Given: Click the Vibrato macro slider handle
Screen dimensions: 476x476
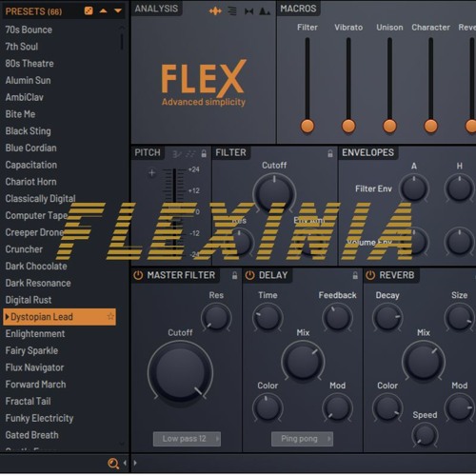Looking at the screenshot, I should [348, 126].
